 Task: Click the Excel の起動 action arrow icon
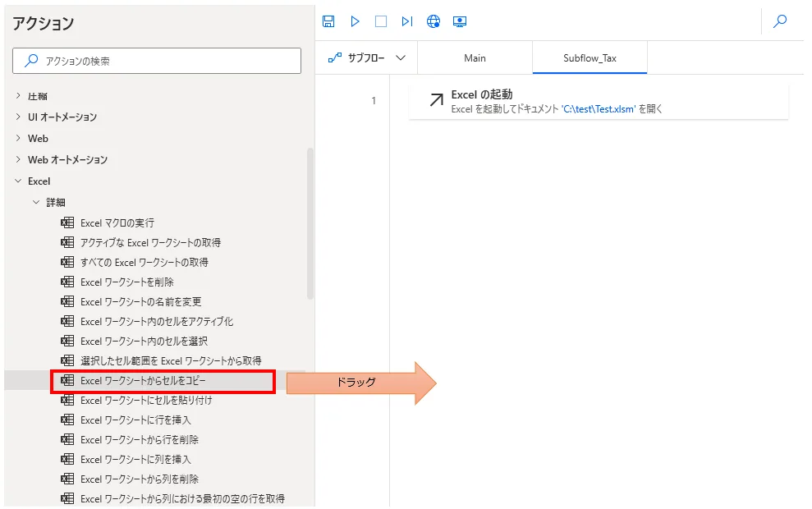(436, 100)
